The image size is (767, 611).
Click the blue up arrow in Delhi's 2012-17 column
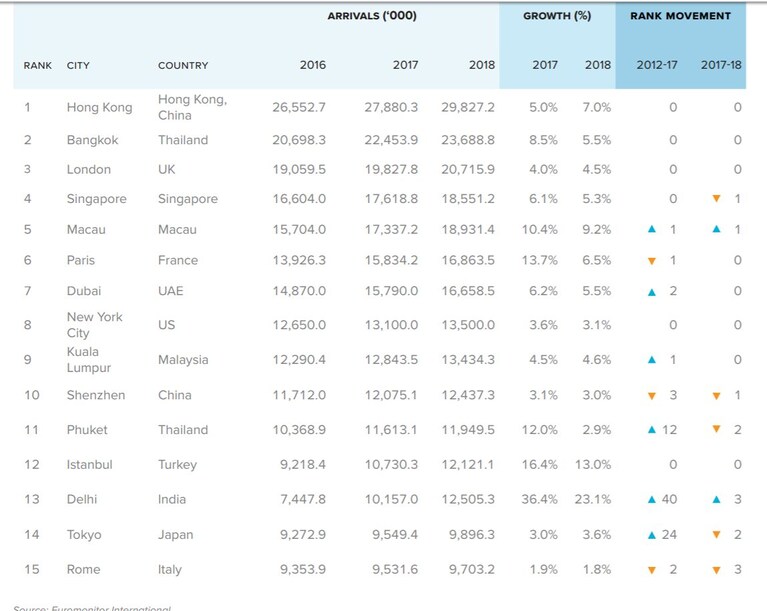pos(652,499)
